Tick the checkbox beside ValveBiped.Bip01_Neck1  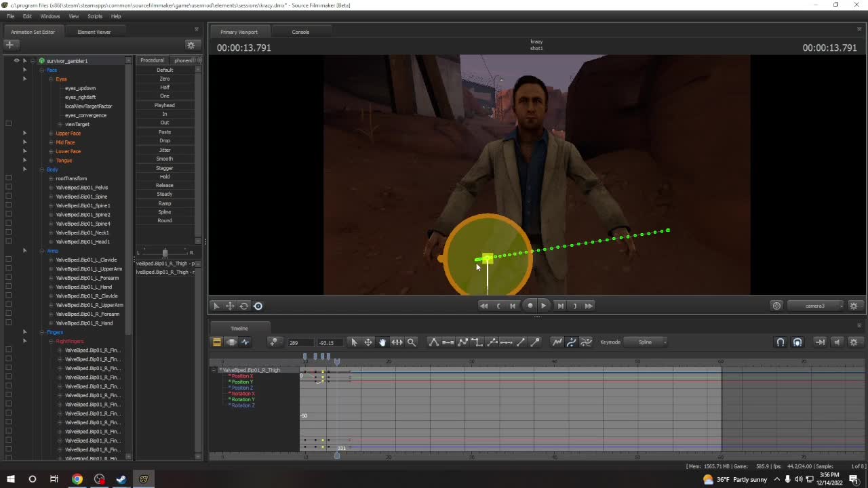tap(8, 232)
